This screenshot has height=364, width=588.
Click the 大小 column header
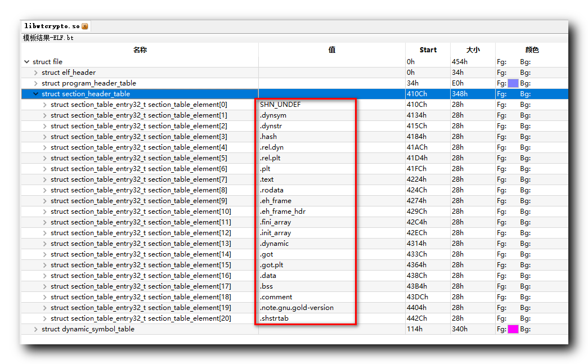[x=473, y=50]
